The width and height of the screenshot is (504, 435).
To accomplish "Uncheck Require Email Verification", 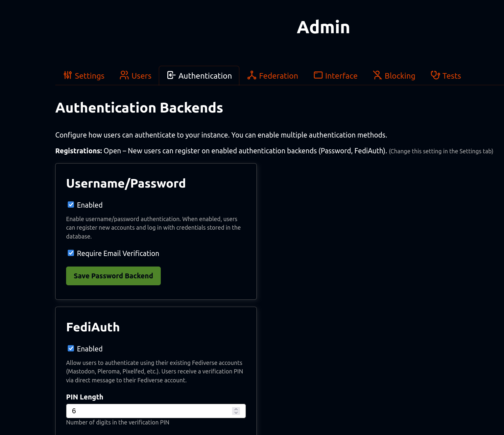I will tap(71, 253).
